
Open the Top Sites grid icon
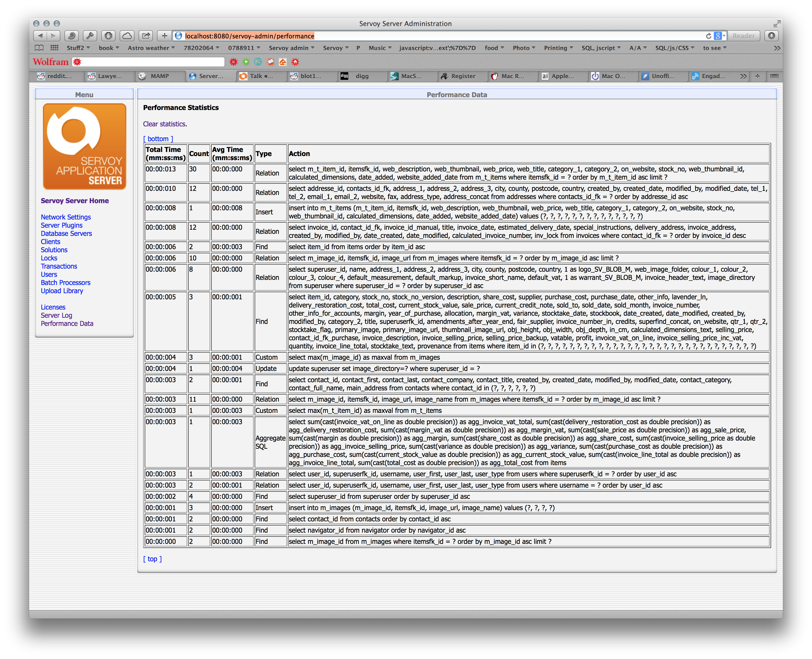[55, 48]
